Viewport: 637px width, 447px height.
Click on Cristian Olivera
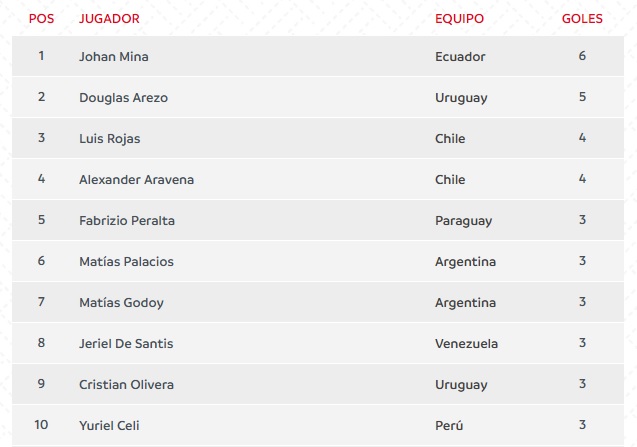click(125, 385)
